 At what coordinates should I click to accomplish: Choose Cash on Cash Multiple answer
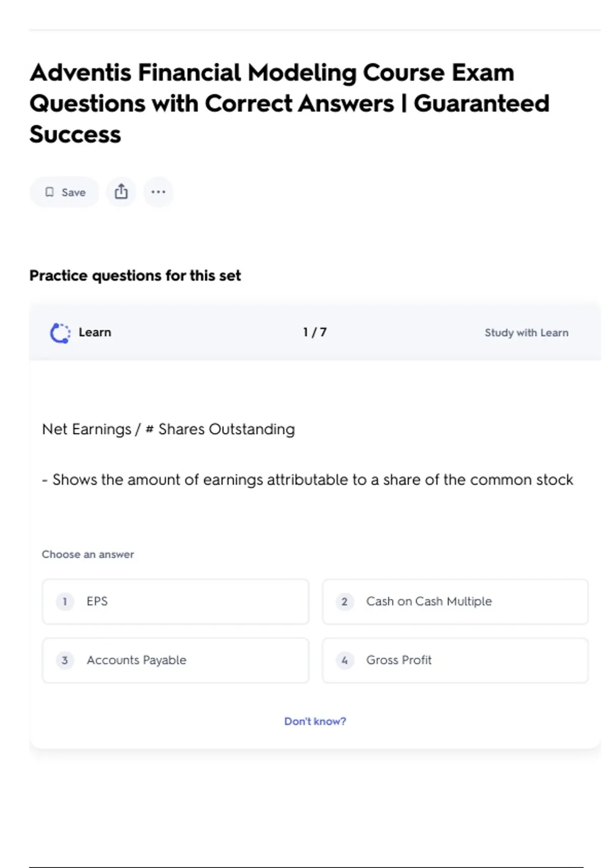pos(455,601)
